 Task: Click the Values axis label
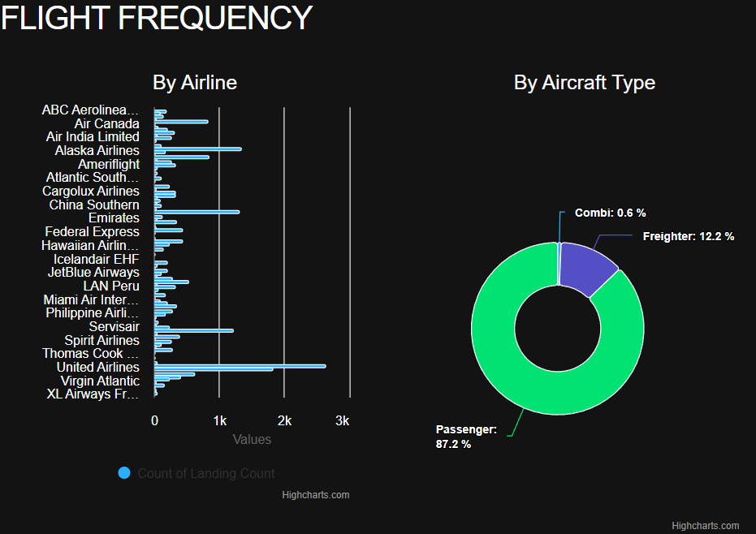point(252,439)
